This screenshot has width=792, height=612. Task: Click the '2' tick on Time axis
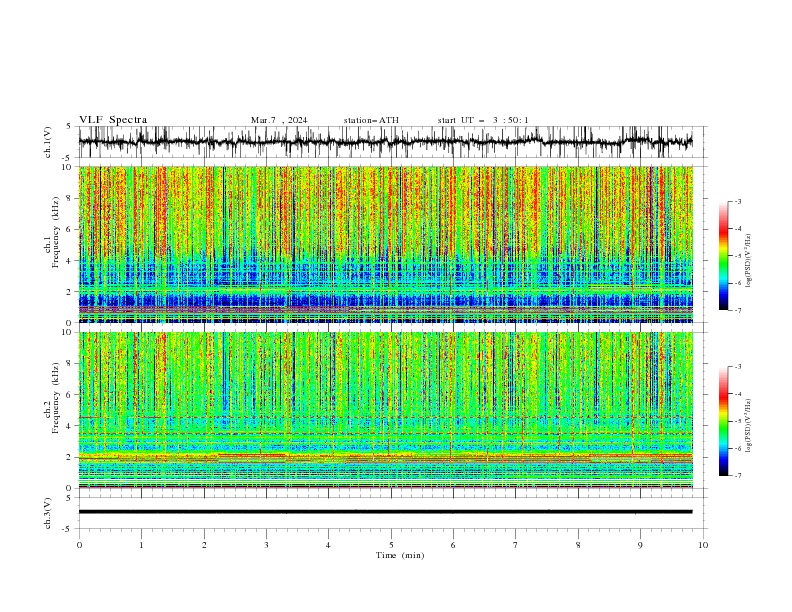coord(204,545)
